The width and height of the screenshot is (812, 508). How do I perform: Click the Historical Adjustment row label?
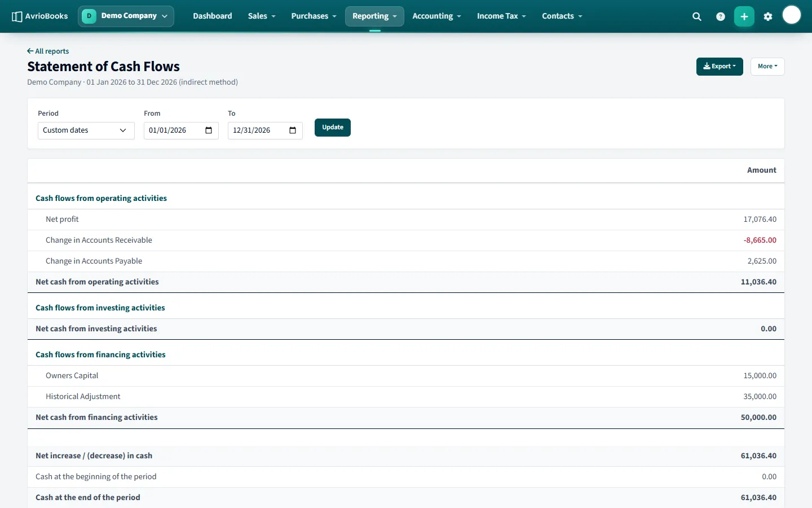point(83,397)
